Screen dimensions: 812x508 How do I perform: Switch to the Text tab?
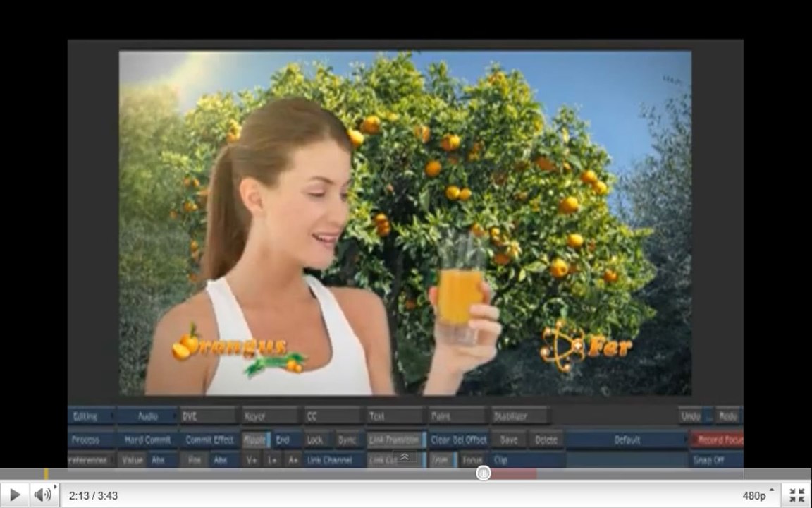tap(395, 416)
